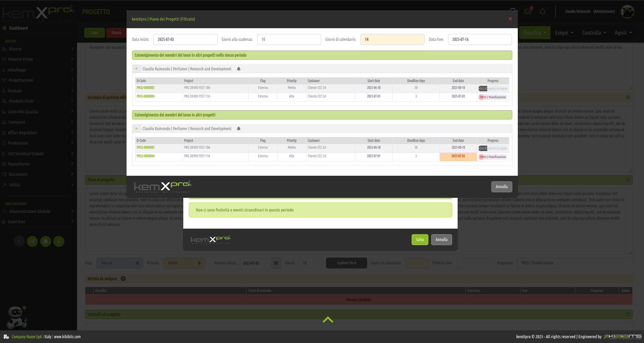
Task: Open the Pianifica dropdown menu
Action: pyautogui.click(x=535, y=33)
